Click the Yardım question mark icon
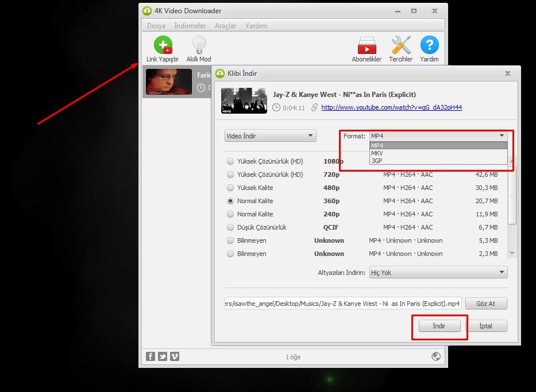Image resolution: width=536 pixels, height=392 pixels. 429,45
